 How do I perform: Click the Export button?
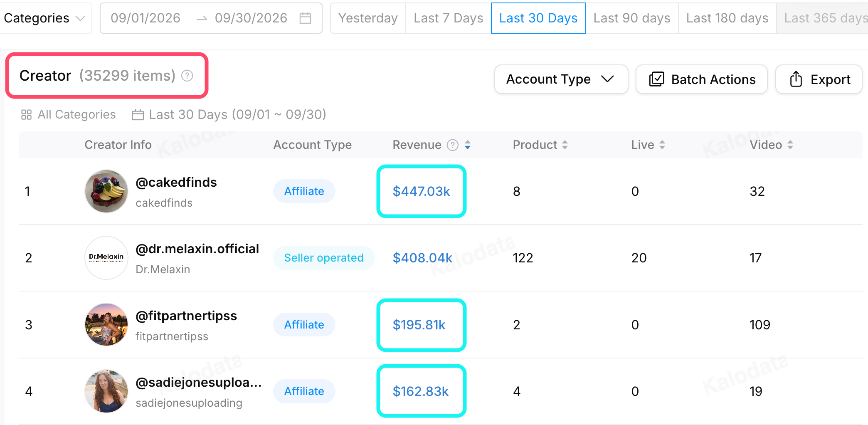click(x=819, y=79)
